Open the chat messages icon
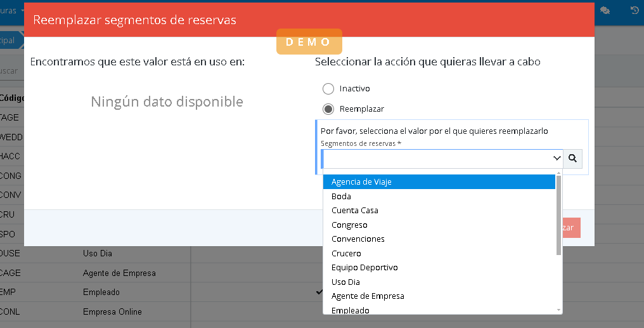This screenshot has width=644, height=328. tap(605, 10)
